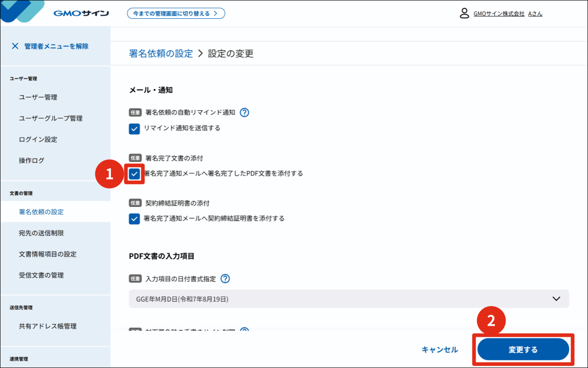This screenshot has height=368, width=588.
Task: Open the user account icon at top right
Action: [x=463, y=13]
